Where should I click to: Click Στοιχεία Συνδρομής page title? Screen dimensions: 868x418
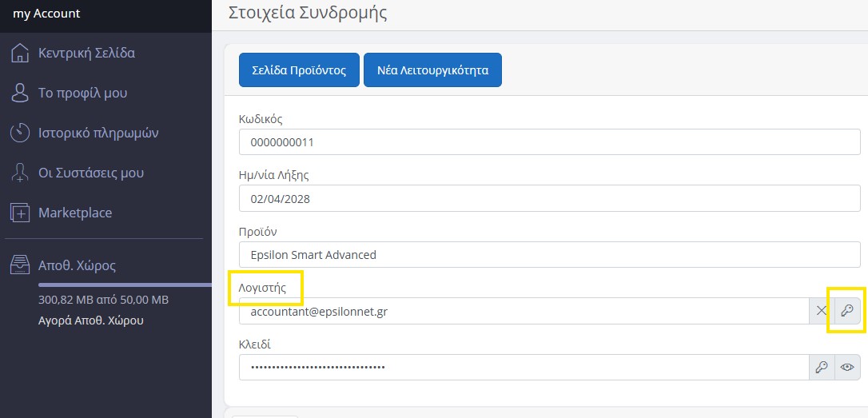308,14
